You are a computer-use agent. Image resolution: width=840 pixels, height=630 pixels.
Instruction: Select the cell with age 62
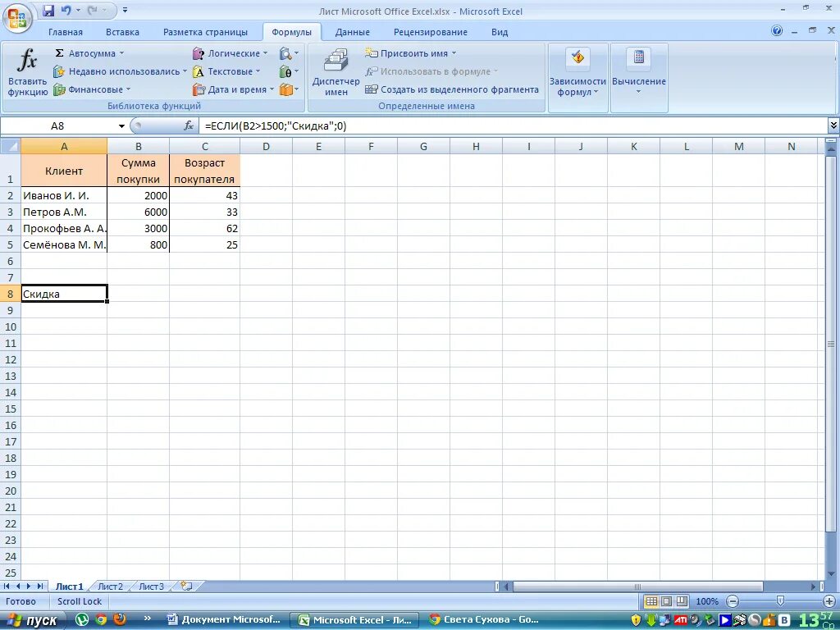tap(204, 228)
